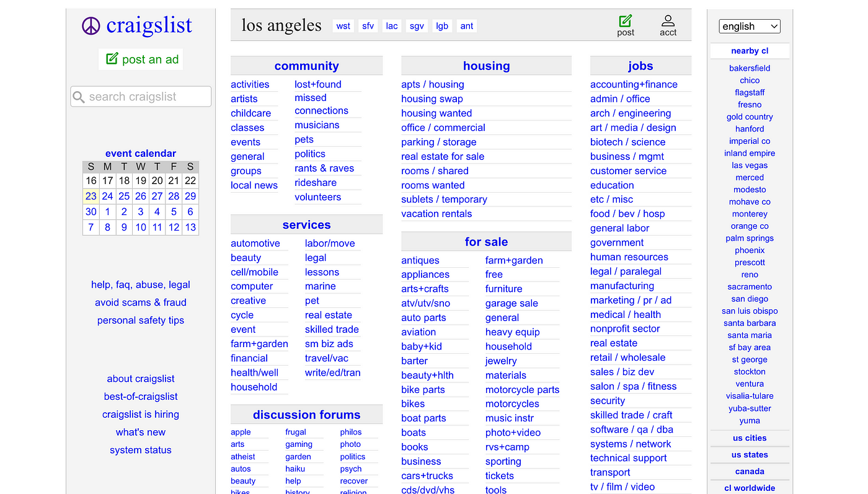The image size is (868, 494).
Task: Open 'what's new' link
Action: tap(141, 433)
